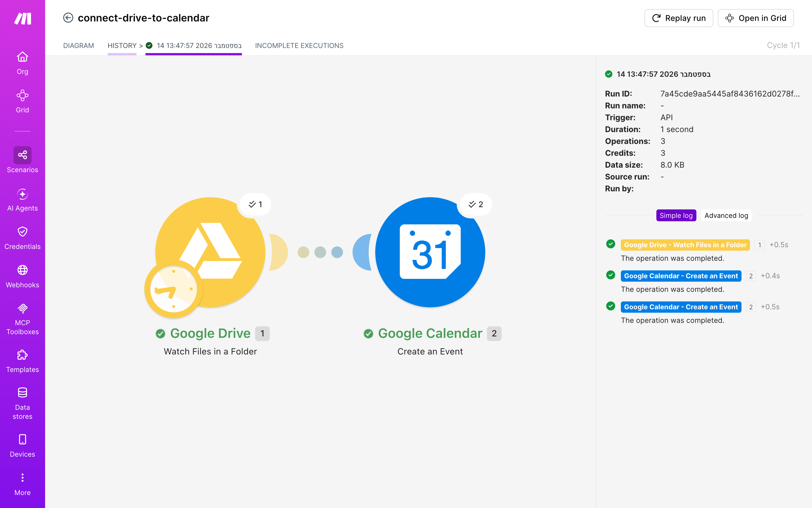Click the Trigger value API
The width and height of the screenshot is (812, 508).
coord(667,118)
